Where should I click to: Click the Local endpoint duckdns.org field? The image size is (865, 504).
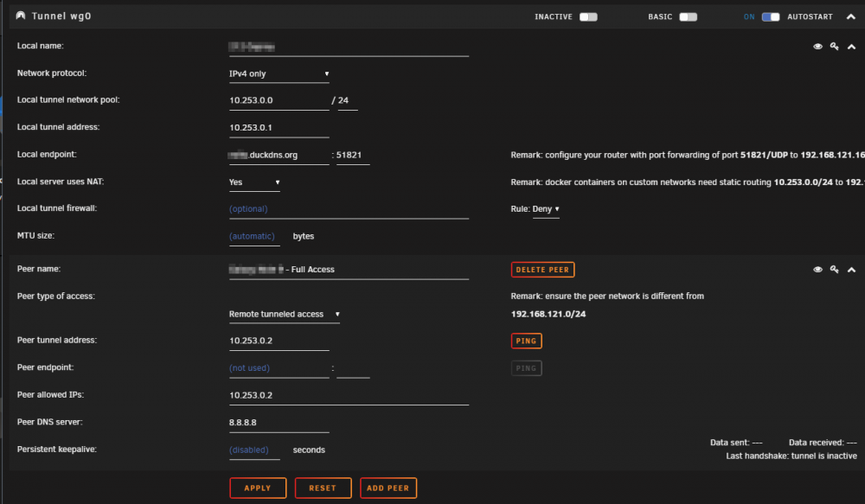click(x=279, y=156)
